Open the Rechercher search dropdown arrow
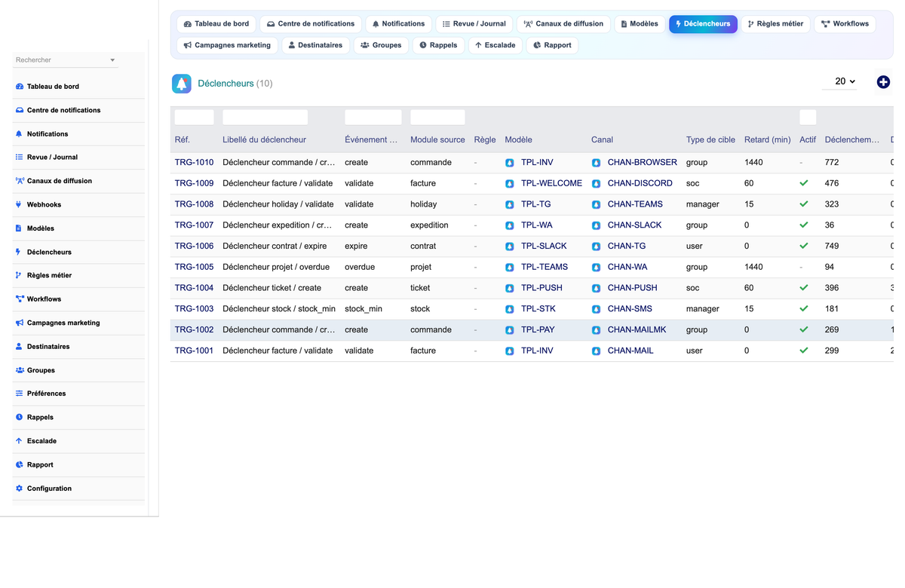The width and height of the screenshot is (905, 588). point(112,60)
